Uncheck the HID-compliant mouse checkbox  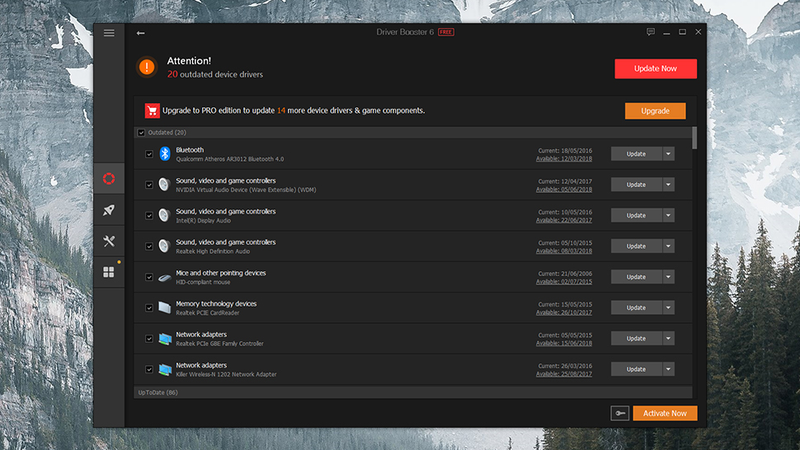pyautogui.click(x=149, y=277)
